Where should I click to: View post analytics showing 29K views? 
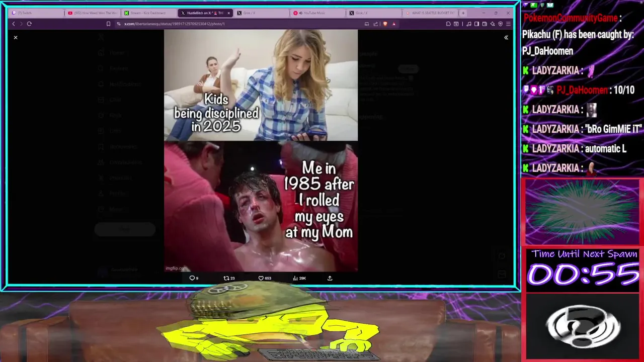(299, 278)
